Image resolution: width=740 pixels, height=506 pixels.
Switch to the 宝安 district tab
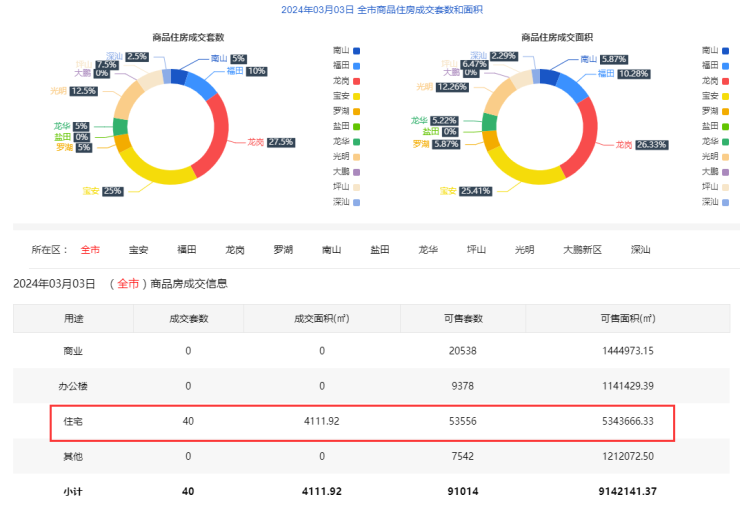138,249
